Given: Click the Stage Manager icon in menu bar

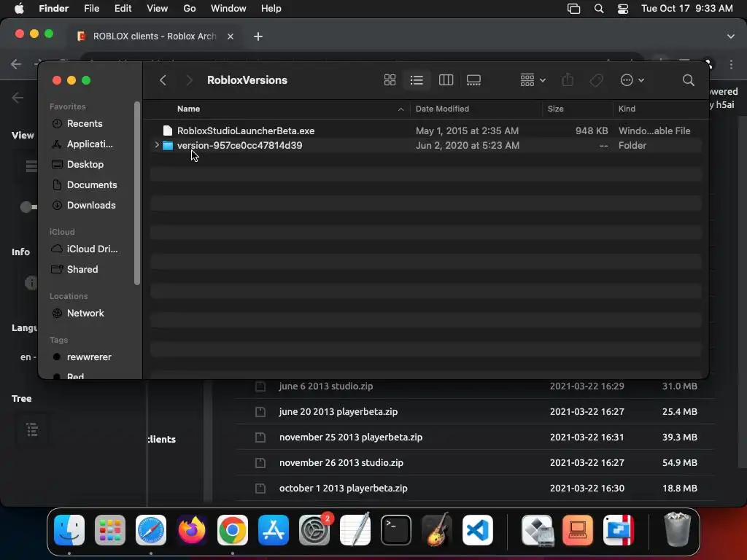Looking at the screenshot, I should point(573,9).
